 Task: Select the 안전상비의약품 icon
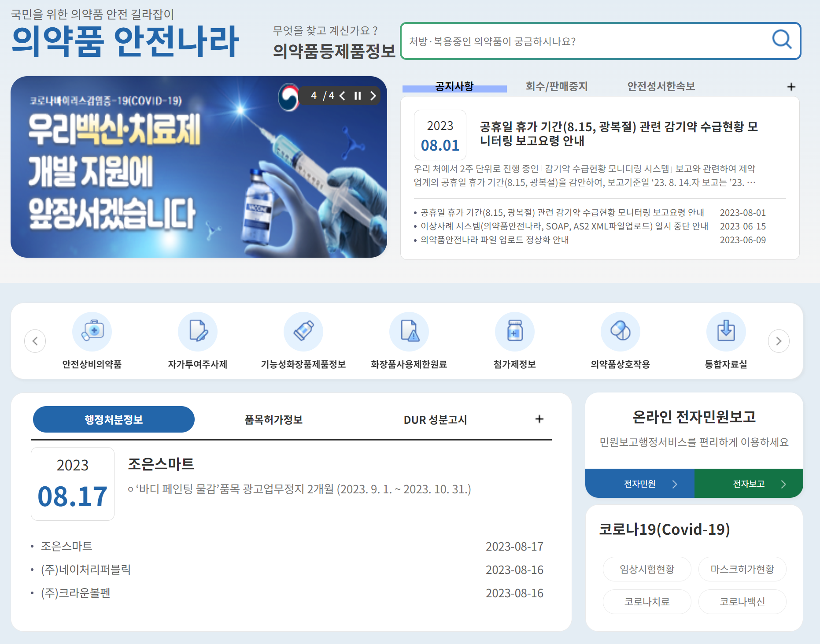pyautogui.click(x=92, y=331)
